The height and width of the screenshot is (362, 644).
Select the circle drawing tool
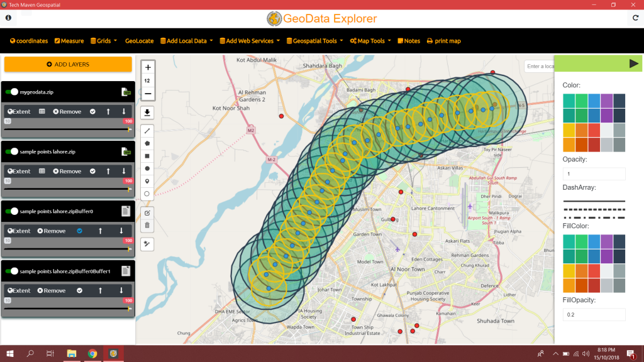(147, 168)
